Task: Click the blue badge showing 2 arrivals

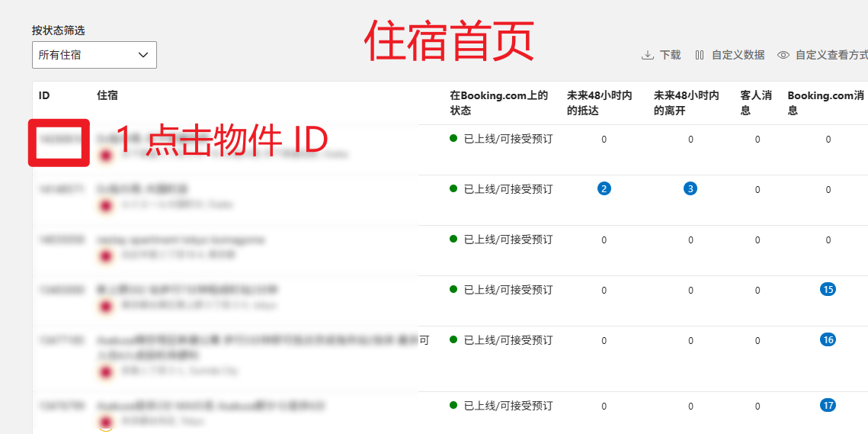Action: coord(604,188)
